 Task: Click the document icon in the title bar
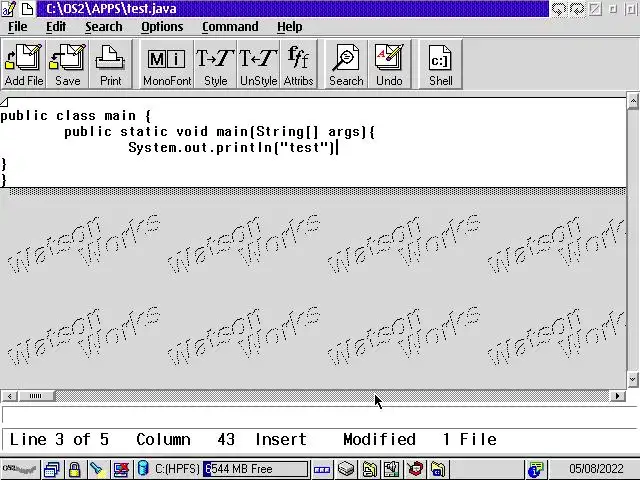click(x=27, y=9)
